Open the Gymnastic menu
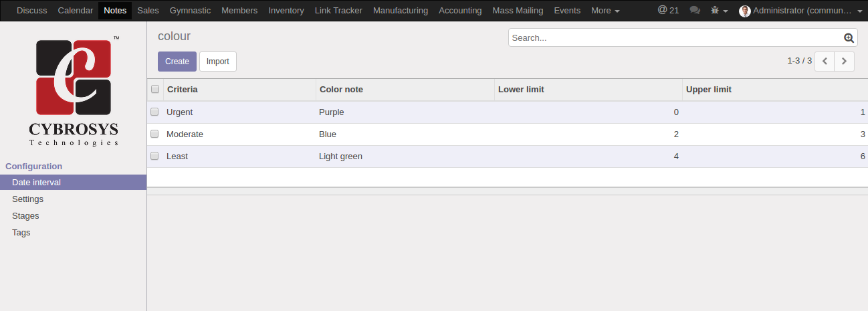868x311 pixels. click(190, 11)
